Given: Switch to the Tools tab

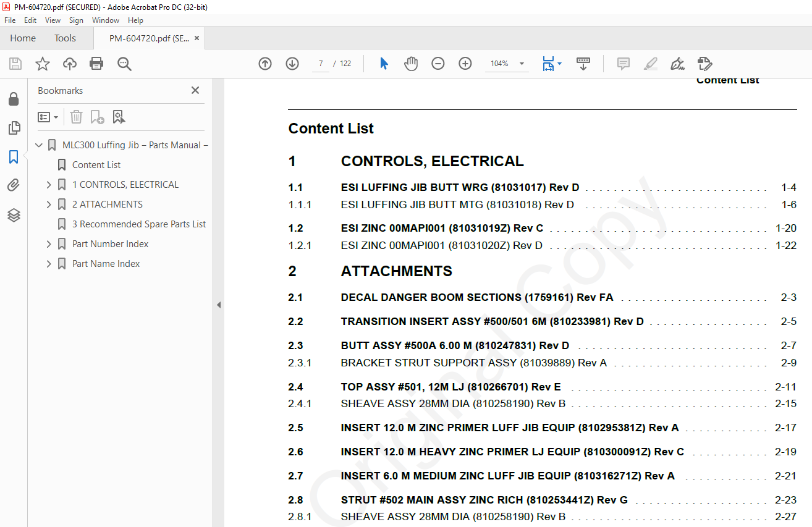Looking at the screenshot, I should pyautogui.click(x=65, y=38).
